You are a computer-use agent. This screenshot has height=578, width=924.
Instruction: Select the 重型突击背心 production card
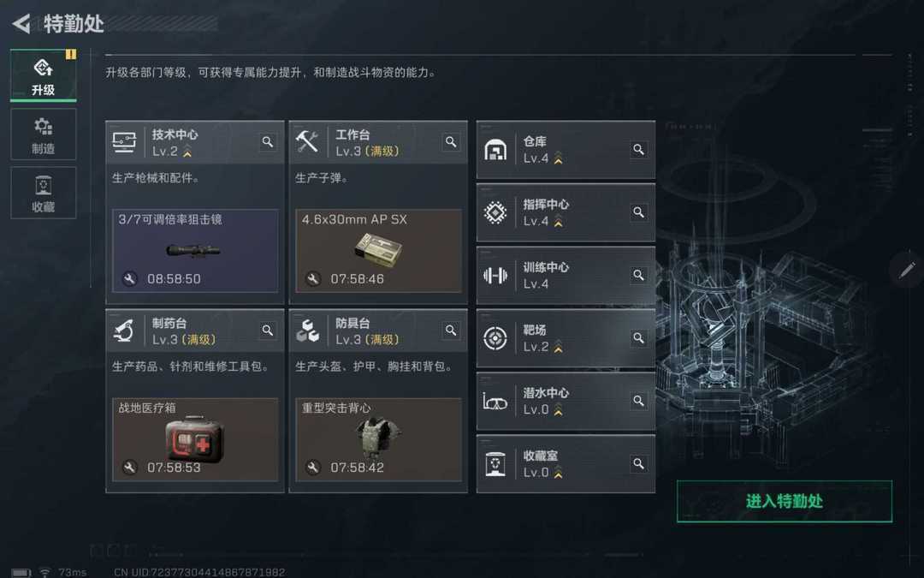(378, 440)
